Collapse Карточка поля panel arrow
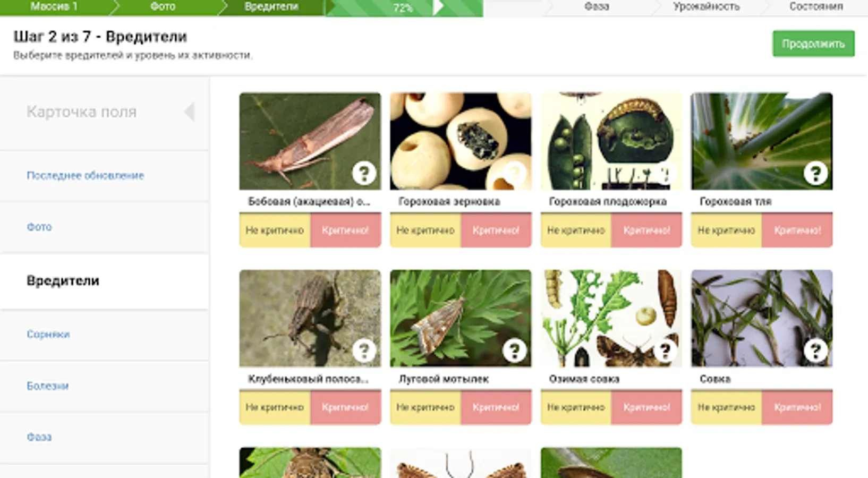 [189, 112]
